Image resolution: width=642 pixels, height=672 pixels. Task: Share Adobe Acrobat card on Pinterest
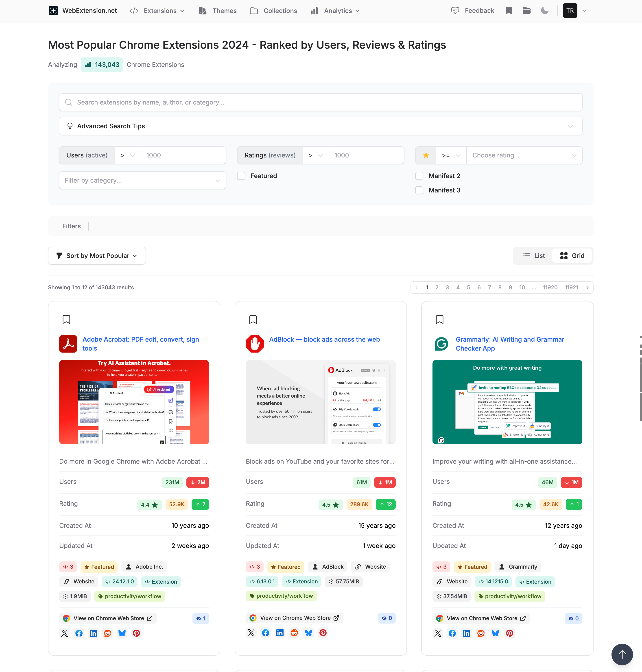(x=137, y=633)
